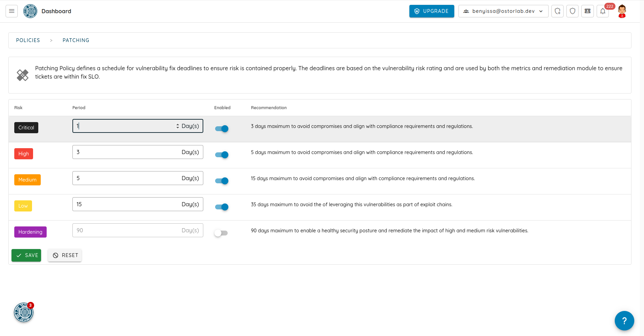Image resolution: width=644 pixels, height=336 pixels.
Task: Open the help question mark button
Action: [624, 321]
